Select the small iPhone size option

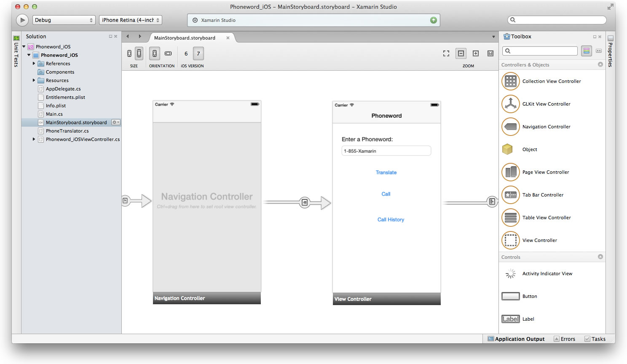click(x=129, y=53)
